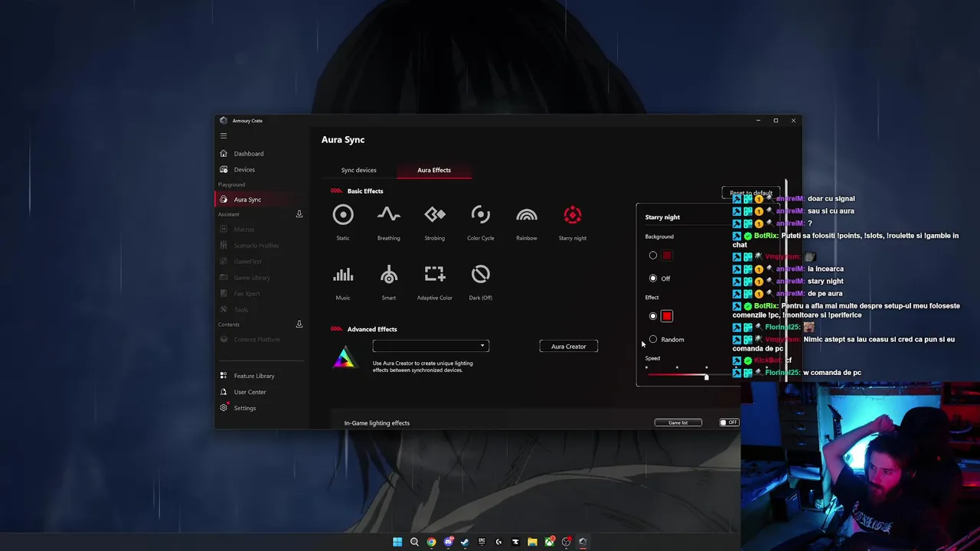980x551 pixels.
Task: Expand the Advanced Effects dropdown
Action: pos(430,346)
